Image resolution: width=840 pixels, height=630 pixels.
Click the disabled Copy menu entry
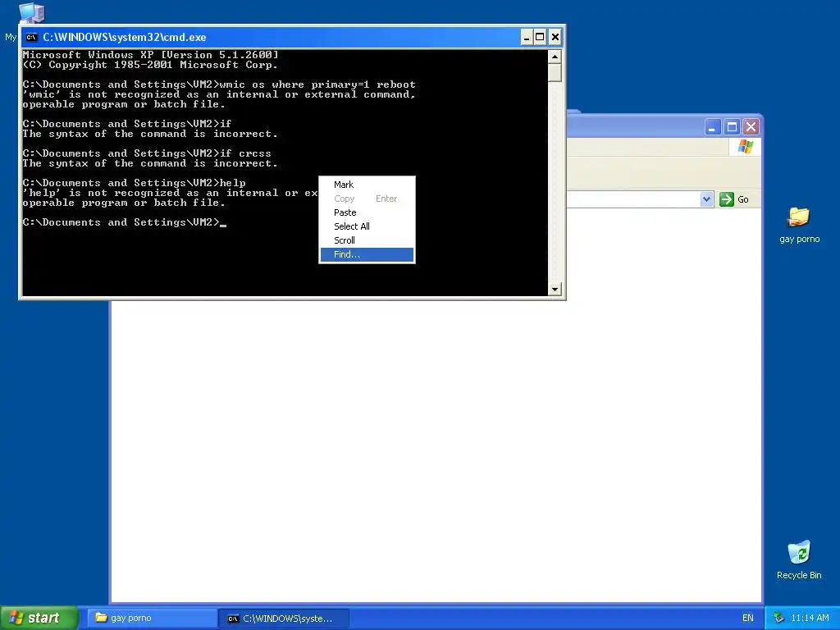click(x=367, y=199)
